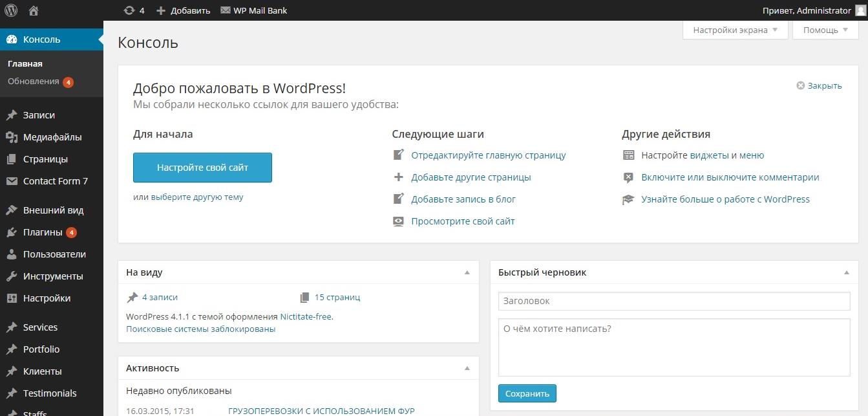Screen dimensions: 868x416
Task: Open the Плагины menu label
Action: click(43, 232)
